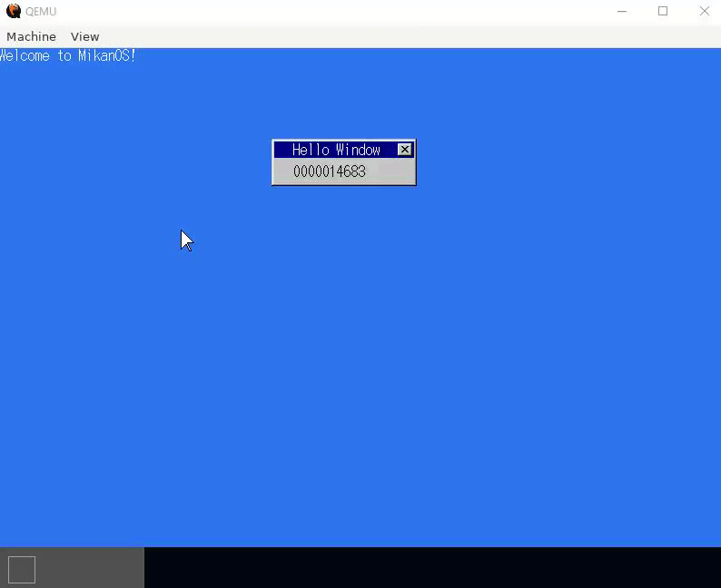Minimize the QEMU window
The width and height of the screenshot is (721, 588).
pos(622,11)
